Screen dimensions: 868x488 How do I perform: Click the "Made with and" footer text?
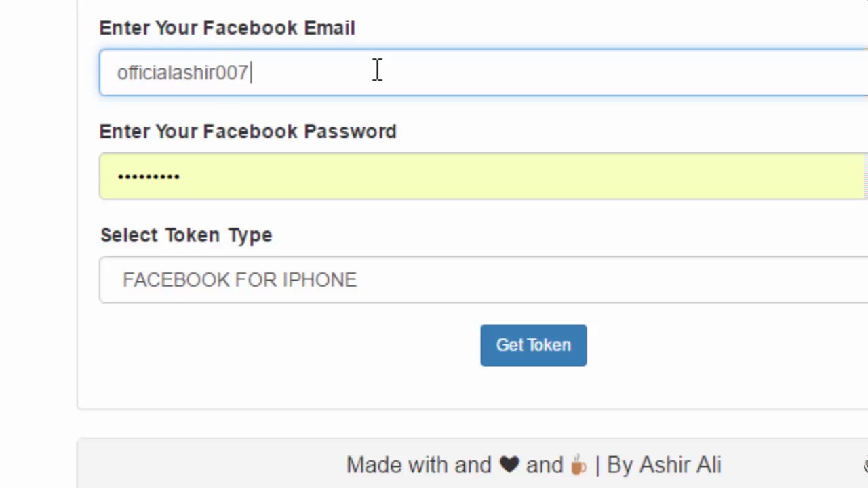pyautogui.click(x=418, y=465)
